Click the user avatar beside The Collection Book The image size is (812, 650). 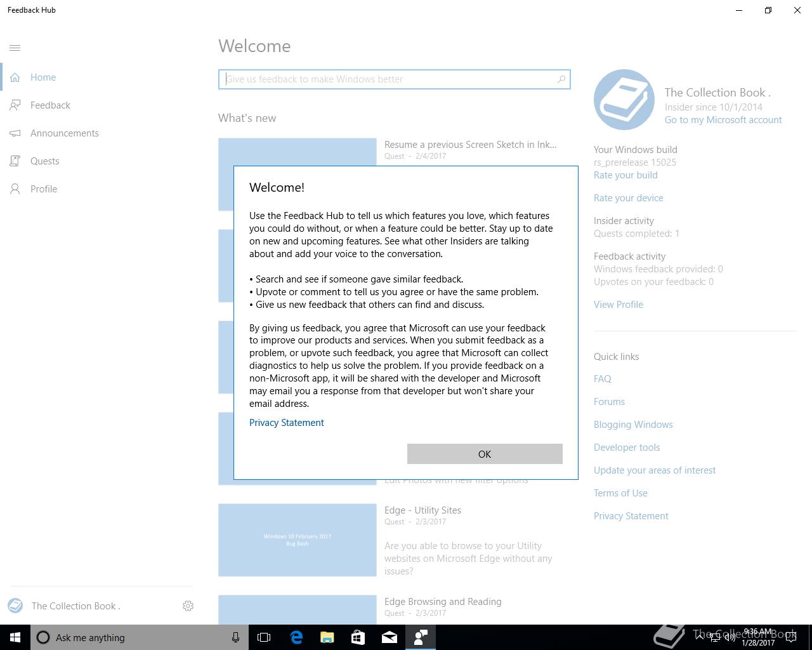[15, 606]
